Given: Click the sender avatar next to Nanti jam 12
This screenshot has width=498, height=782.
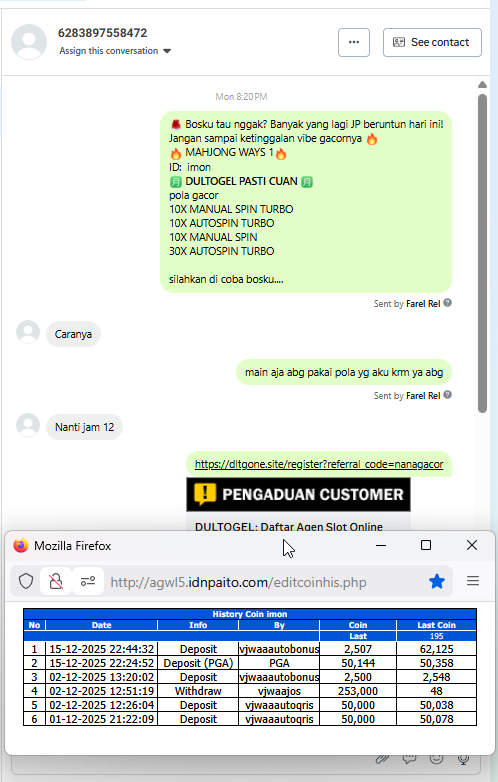Looking at the screenshot, I should pos(28,425).
